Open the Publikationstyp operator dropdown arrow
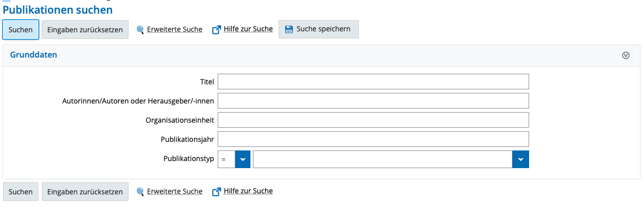The image size is (644, 208). tap(243, 159)
